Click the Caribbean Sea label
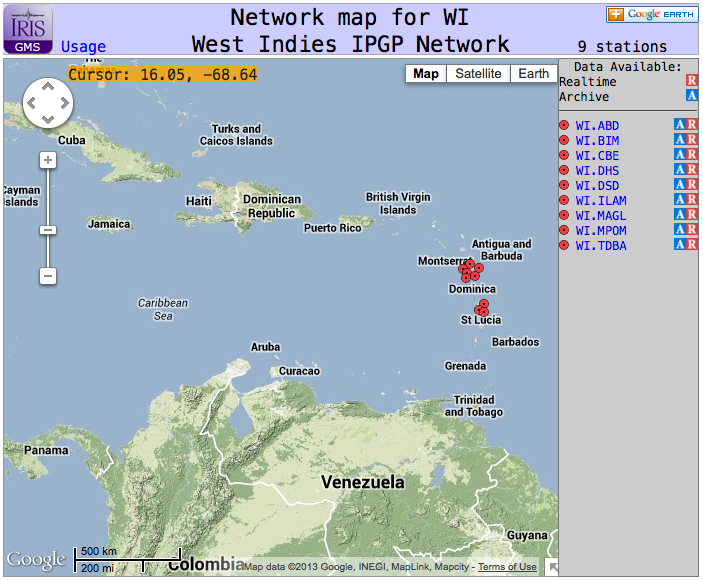Screen dimensions: 703x581 [163, 309]
